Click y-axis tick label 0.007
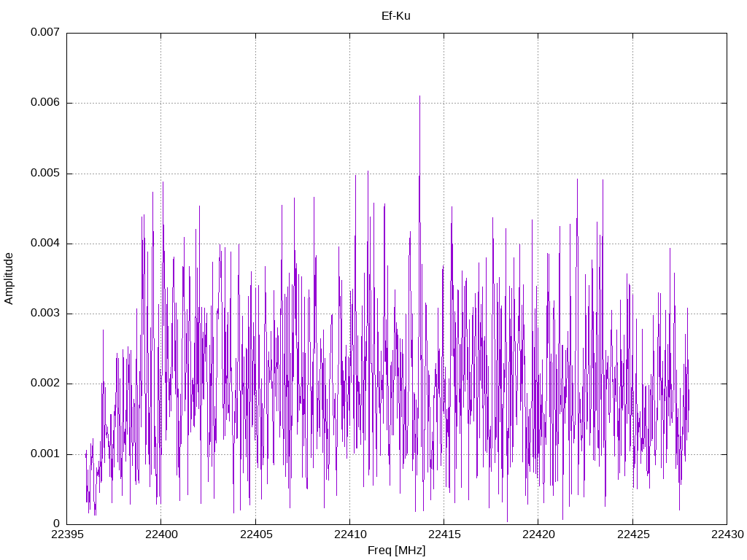The image size is (747, 560). click(45, 32)
